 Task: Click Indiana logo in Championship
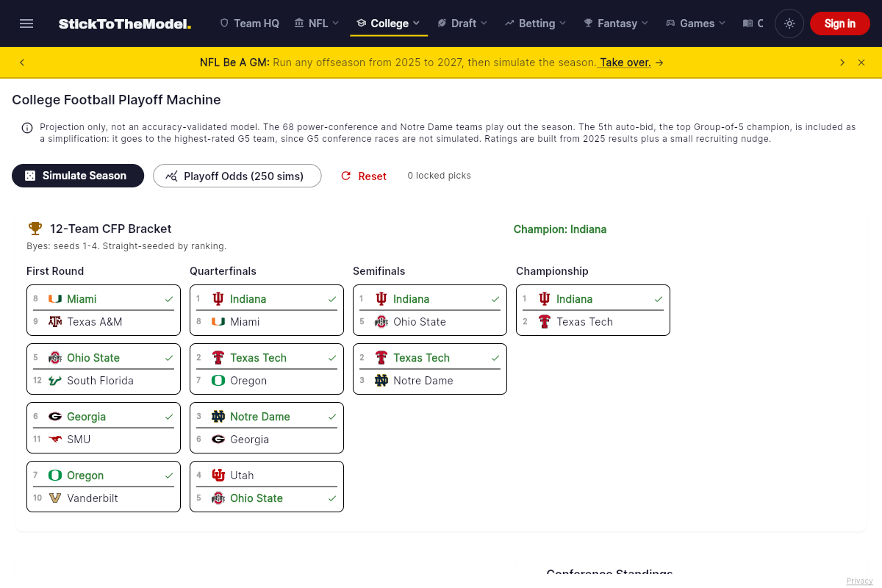pyautogui.click(x=545, y=299)
